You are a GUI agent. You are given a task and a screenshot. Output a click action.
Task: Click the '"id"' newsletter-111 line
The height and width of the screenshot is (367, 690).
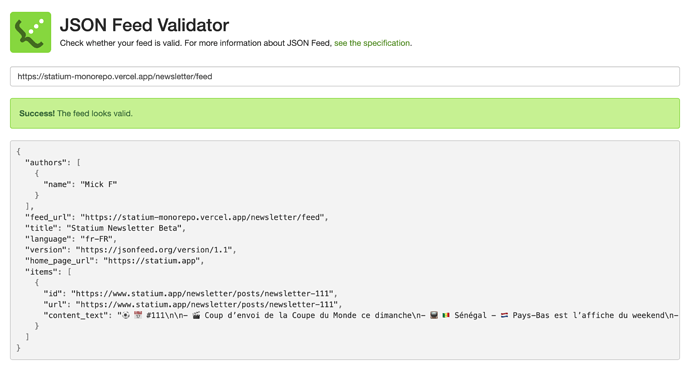pyautogui.click(x=190, y=294)
